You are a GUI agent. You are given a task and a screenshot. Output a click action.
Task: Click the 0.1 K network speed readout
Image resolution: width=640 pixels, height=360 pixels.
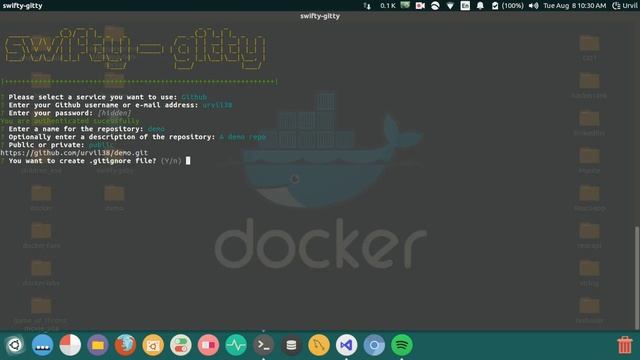point(388,6)
